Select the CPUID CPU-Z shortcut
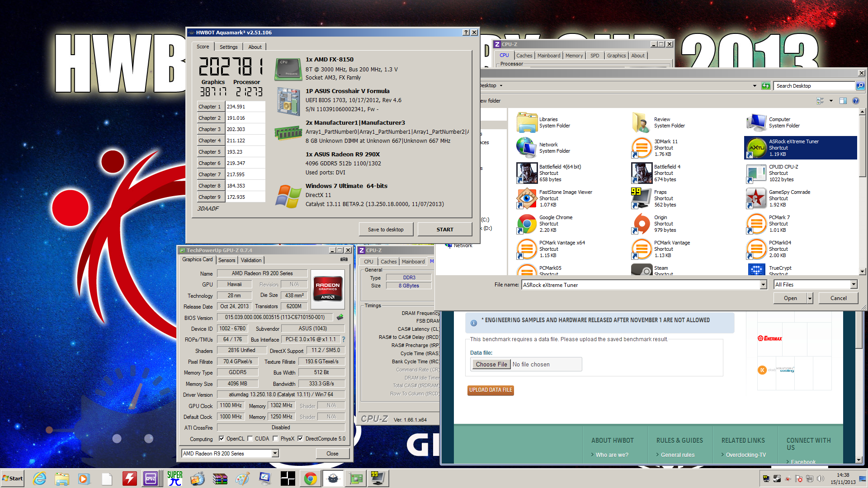Screen dimensions: 868x488 click(801, 173)
